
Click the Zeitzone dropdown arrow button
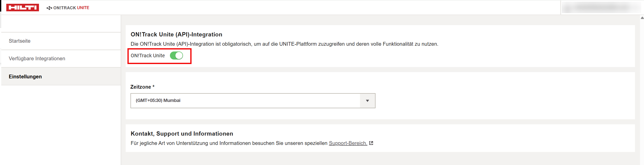point(367,101)
